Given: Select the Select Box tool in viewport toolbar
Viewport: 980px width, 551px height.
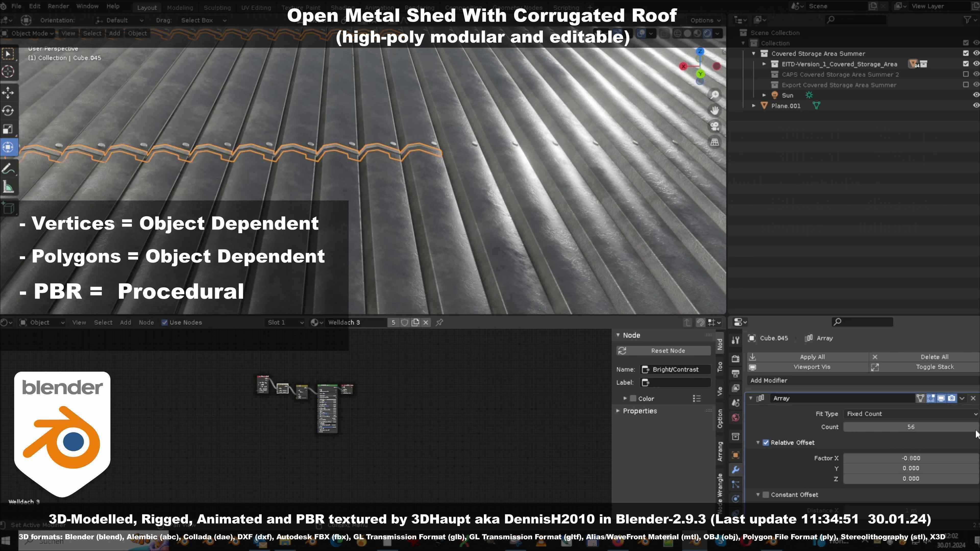Looking at the screenshot, I should pyautogui.click(x=8, y=54).
